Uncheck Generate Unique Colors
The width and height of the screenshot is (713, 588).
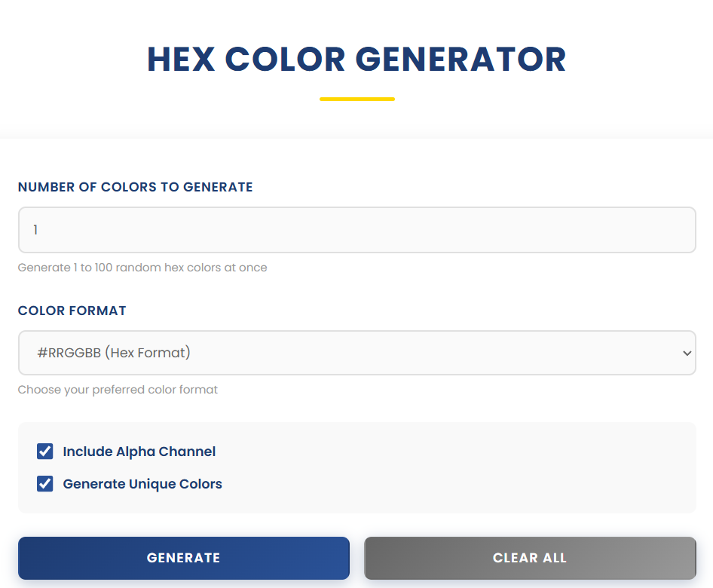44,483
